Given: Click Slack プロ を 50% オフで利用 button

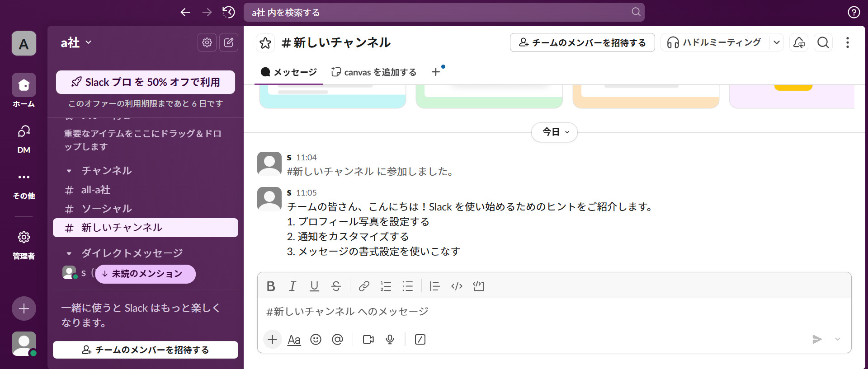Looking at the screenshot, I should [146, 82].
